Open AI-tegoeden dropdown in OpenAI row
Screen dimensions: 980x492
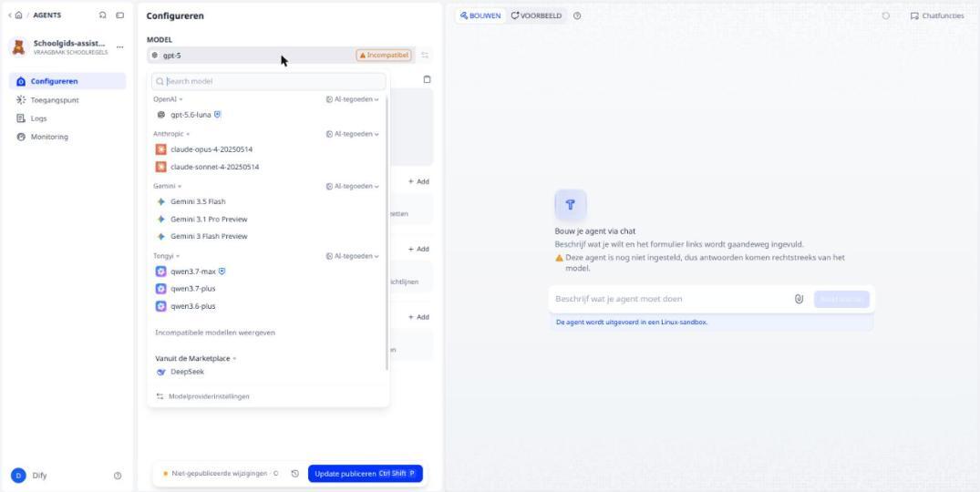353,99
